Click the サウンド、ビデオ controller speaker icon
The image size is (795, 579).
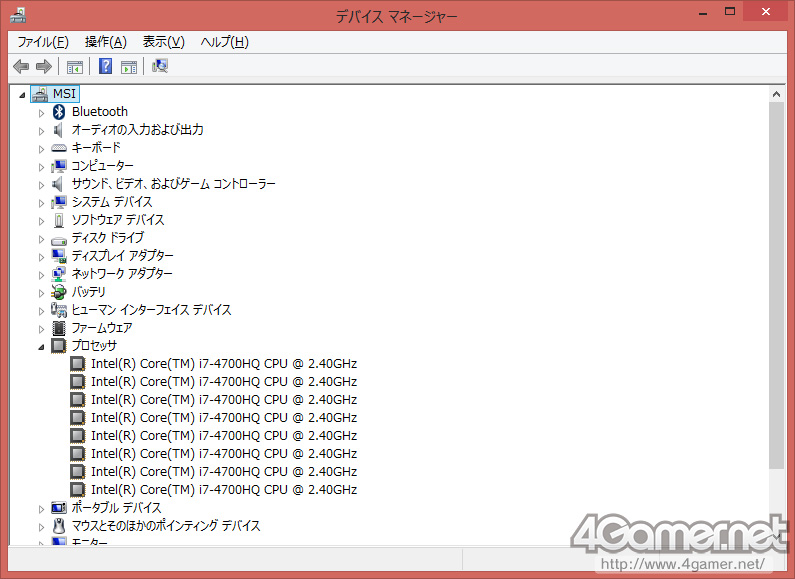58,184
